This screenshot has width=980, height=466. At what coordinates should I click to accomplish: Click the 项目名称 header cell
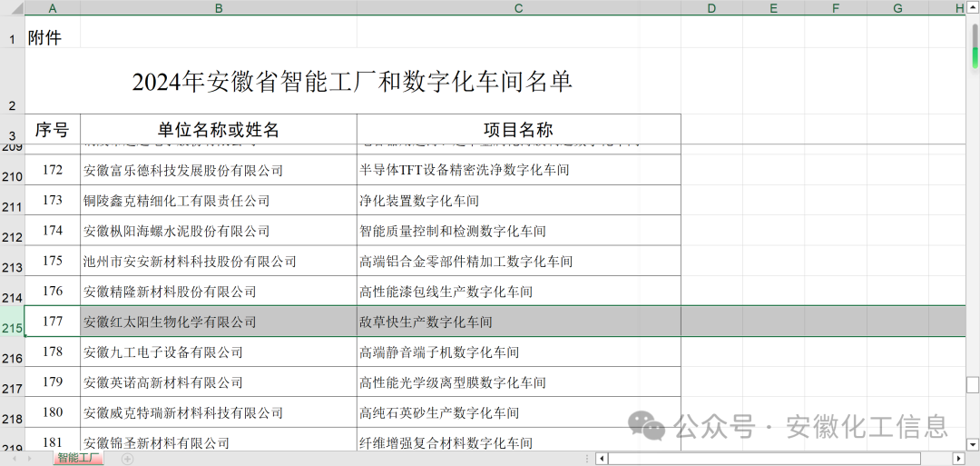[x=519, y=130]
